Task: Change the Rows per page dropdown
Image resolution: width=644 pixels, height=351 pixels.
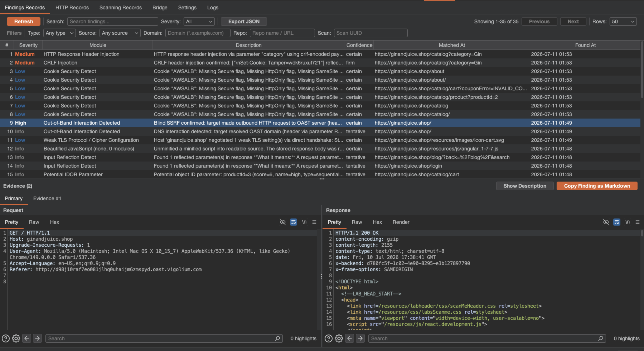Action: coord(623,21)
